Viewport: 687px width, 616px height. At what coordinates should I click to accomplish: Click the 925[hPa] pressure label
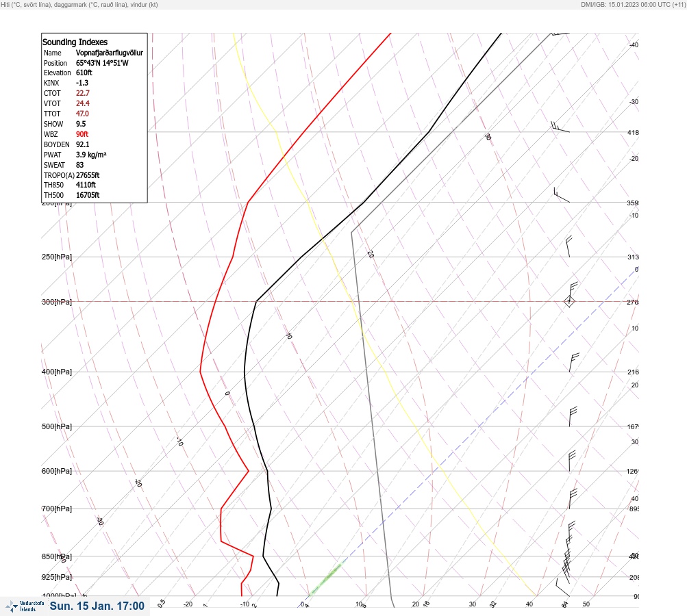(x=57, y=577)
